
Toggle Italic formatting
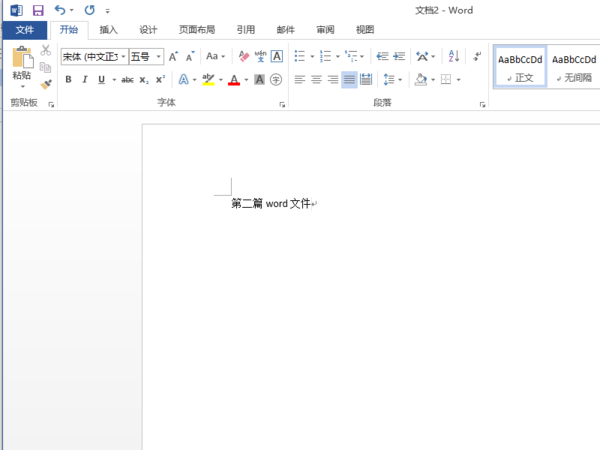85,80
